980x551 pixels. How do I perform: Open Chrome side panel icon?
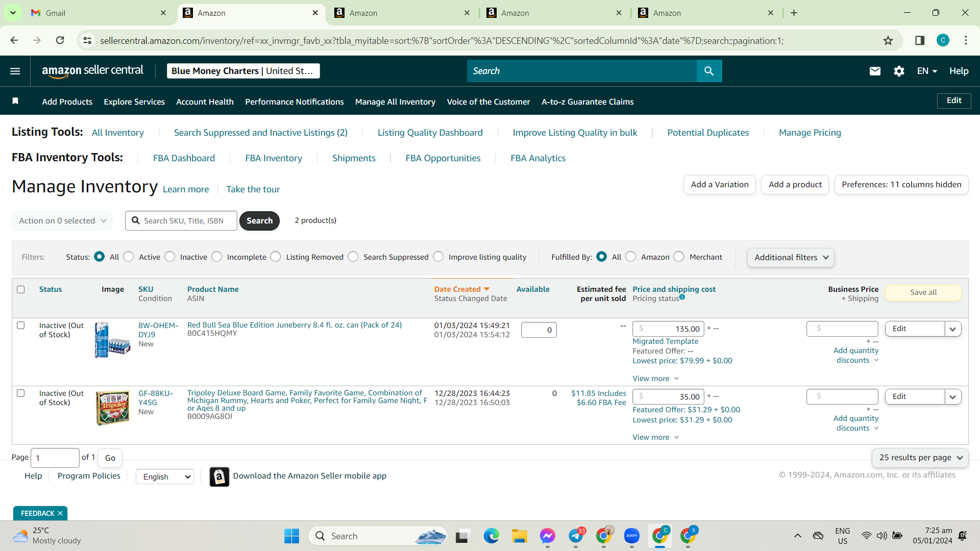(920, 40)
